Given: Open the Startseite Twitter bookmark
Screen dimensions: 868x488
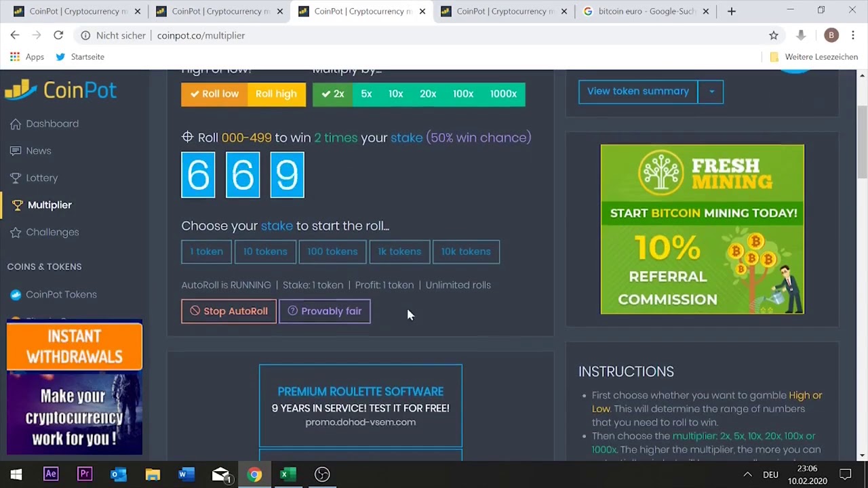Looking at the screenshot, I should tap(80, 57).
